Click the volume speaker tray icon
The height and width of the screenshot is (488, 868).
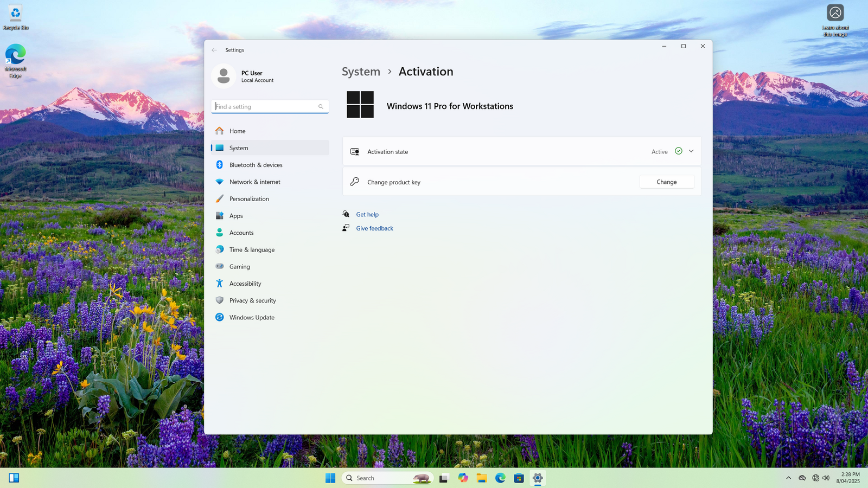(x=826, y=478)
